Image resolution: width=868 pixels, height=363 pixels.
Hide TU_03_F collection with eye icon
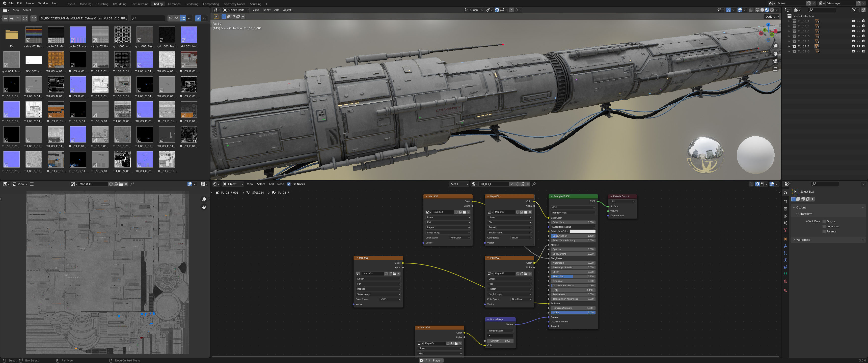point(859,46)
